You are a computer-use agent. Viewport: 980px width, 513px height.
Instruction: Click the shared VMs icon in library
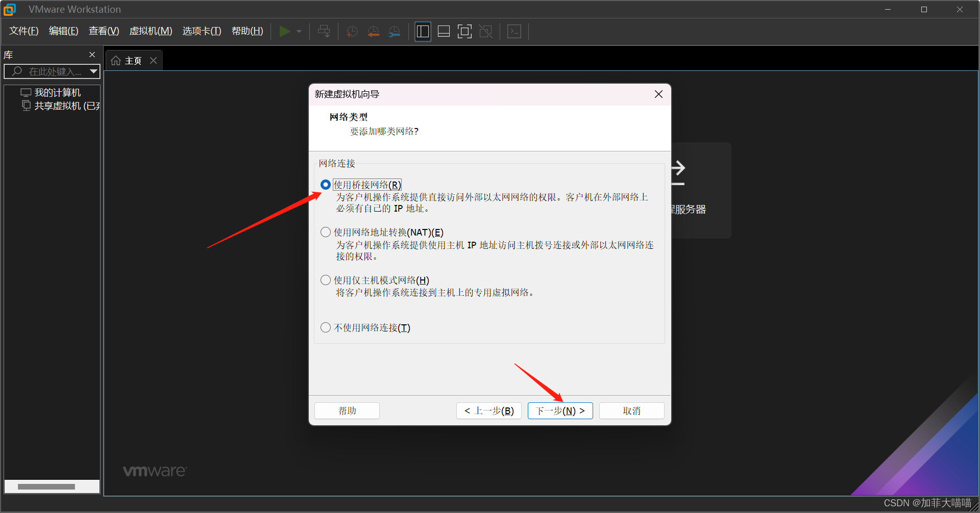(x=26, y=106)
